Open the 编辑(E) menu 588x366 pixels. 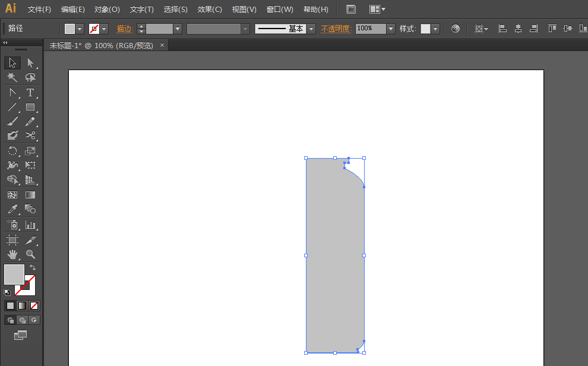point(72,10)
